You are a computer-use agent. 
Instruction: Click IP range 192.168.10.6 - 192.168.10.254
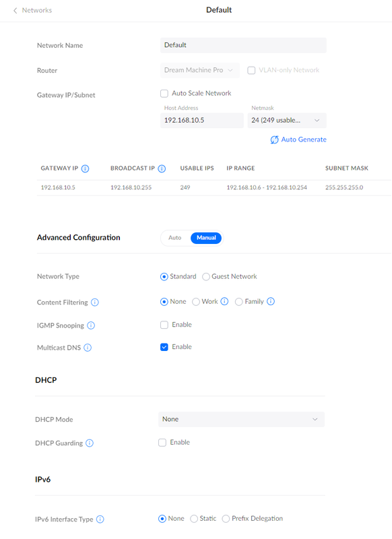pos(267,187)
